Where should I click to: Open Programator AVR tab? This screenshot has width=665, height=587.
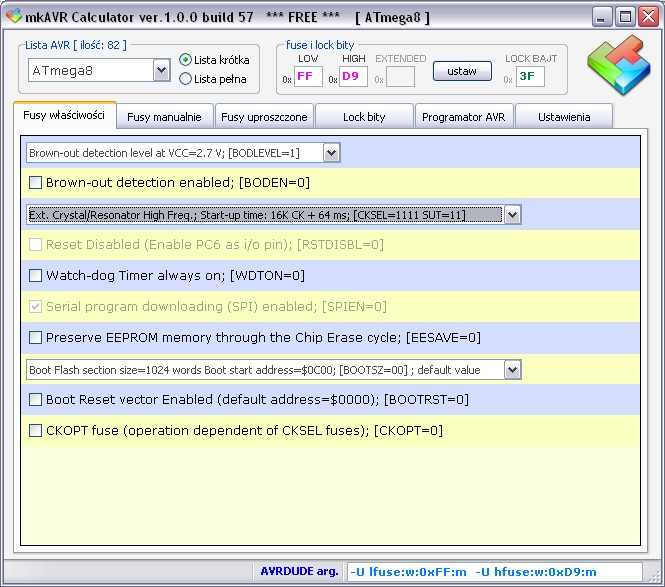pos(464,117)
